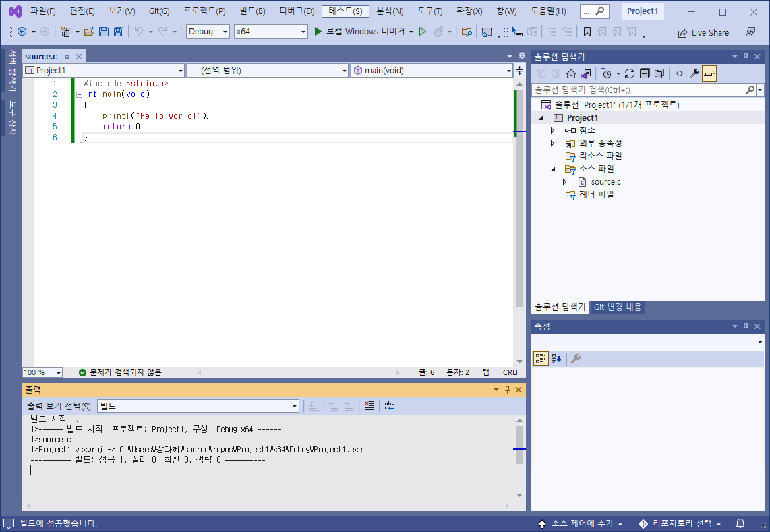Image resolution: width=770 pixels, height=532 pixels.
Task: Open Properties wrench icon in Solution Explorer toolbar
Action: click(x=694, y=73)
